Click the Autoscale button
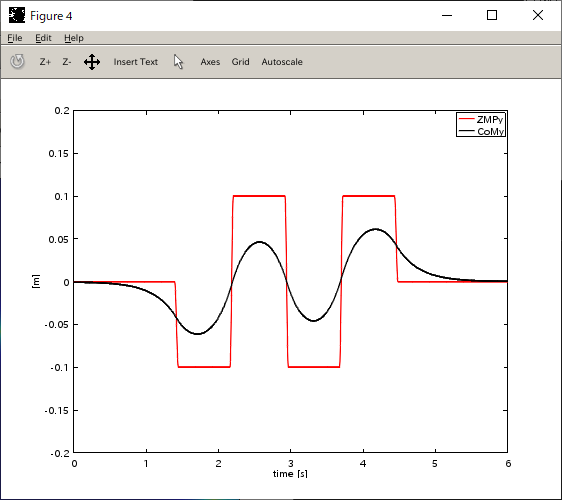 pos(282,62)
